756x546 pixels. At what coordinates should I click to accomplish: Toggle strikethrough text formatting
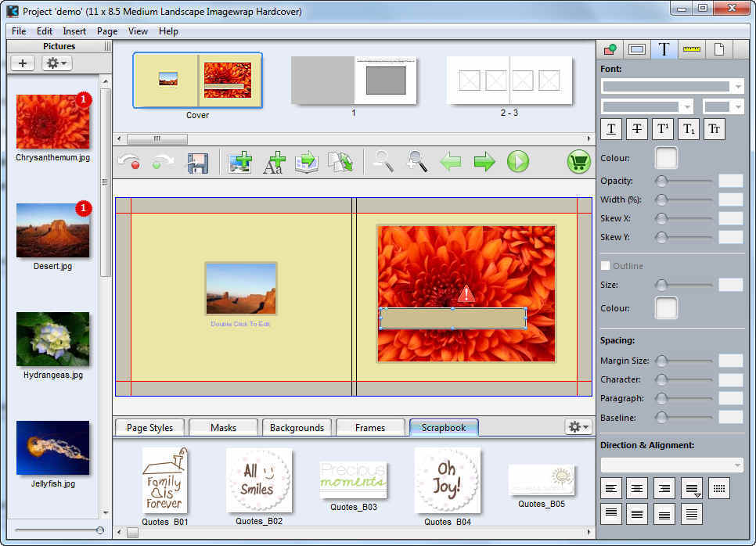(x=637, y=128)
